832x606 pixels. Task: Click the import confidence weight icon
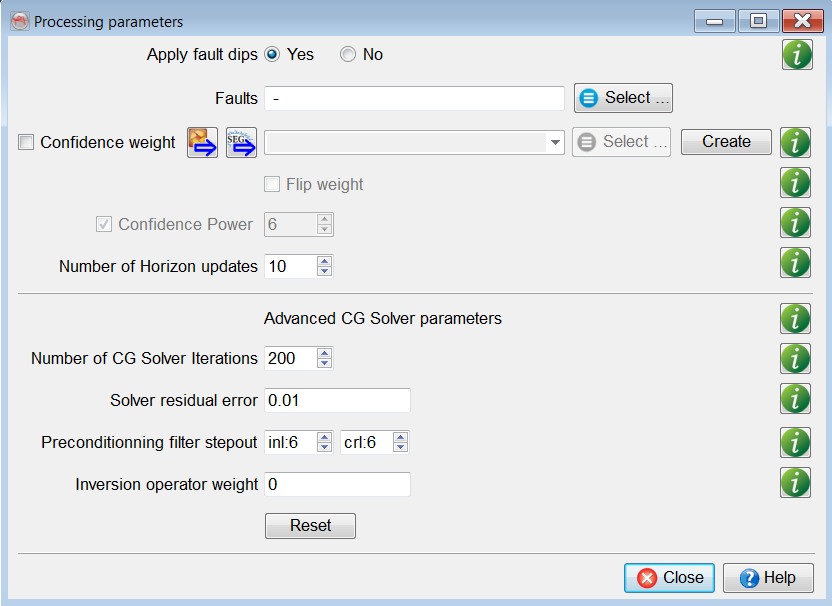point(203,142)
